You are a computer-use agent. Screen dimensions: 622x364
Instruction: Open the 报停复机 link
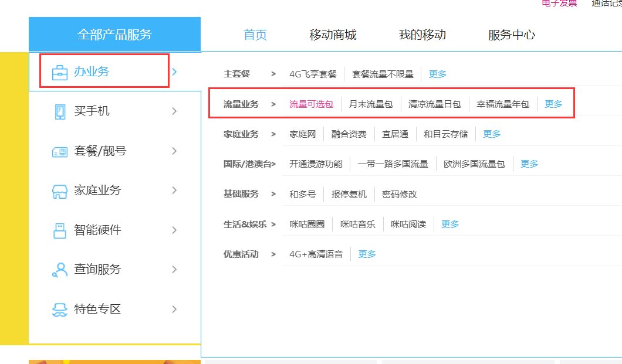[x=349, y=194]
